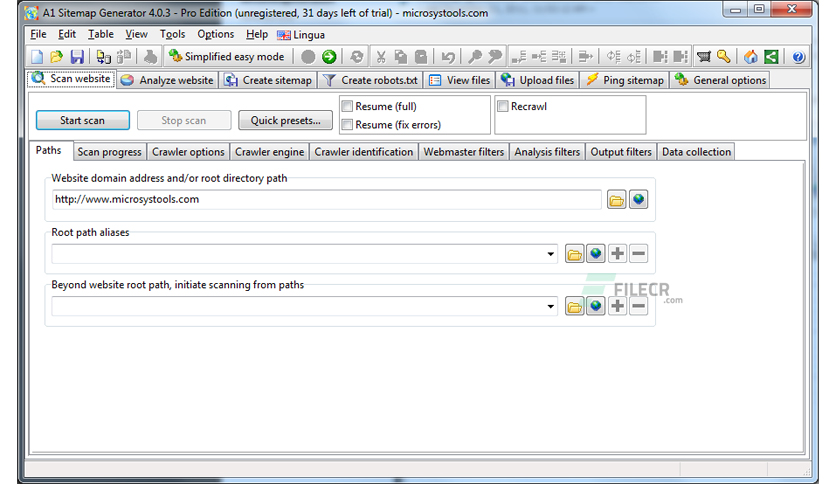Remove a root path alias with minus button
This screenshot has height=484, width=836.
pos(638,254)
